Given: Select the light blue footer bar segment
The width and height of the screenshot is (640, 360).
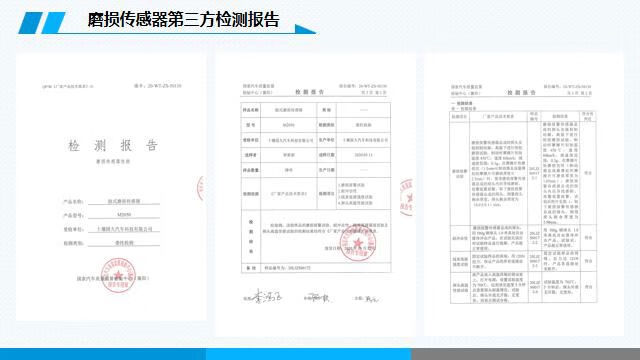Looking at the screenshot, I should pos(309,354).
